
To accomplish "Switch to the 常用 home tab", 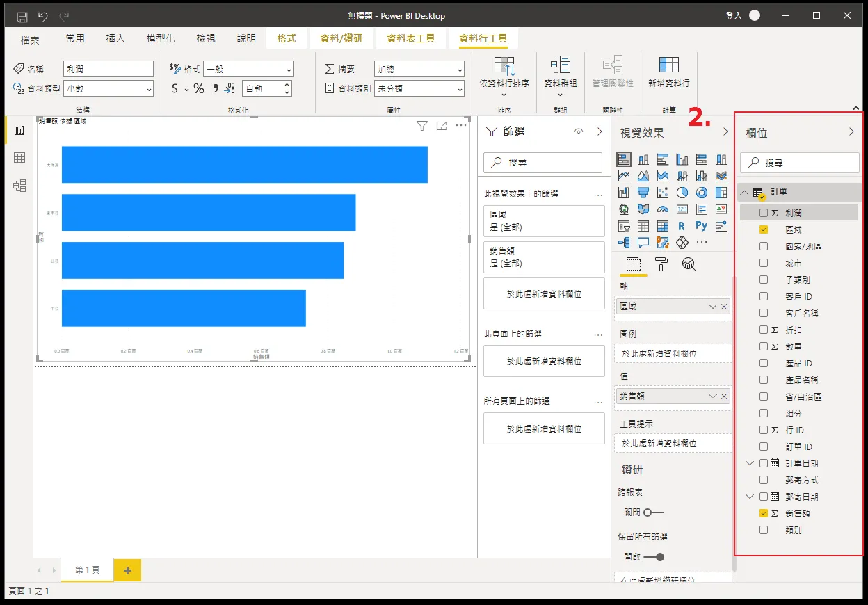I will point(75,38).
